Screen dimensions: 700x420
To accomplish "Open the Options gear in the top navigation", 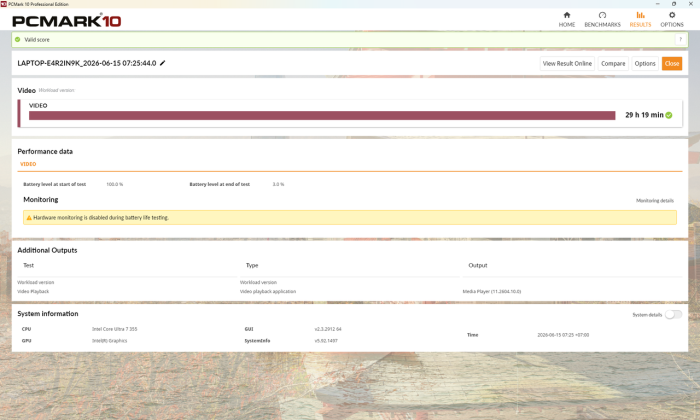I will (x=672, y=20).
